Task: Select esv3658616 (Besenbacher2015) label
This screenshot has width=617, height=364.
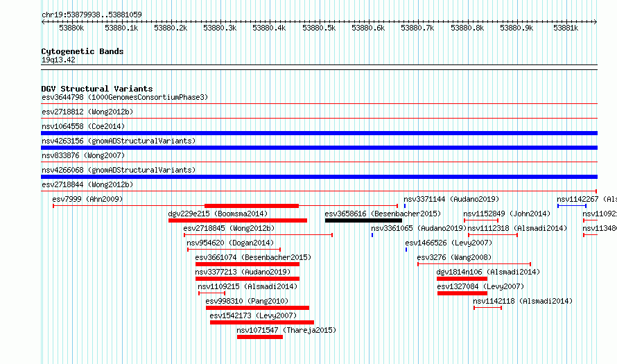Action: click(x=383, y=214)
